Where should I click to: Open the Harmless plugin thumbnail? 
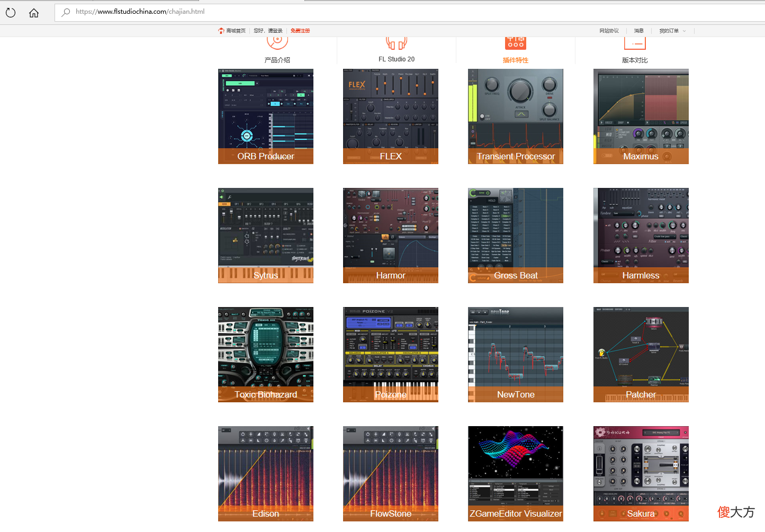point(641,236)
